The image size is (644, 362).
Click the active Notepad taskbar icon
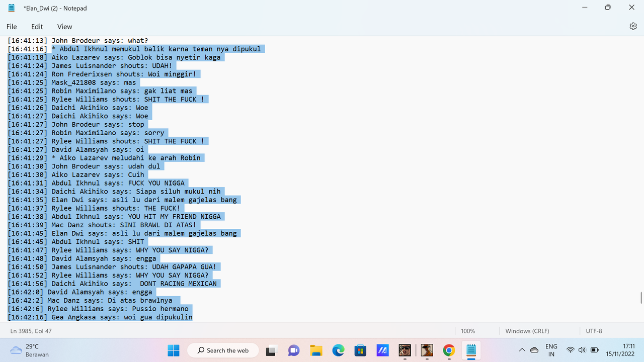click(x=471, y=350)
